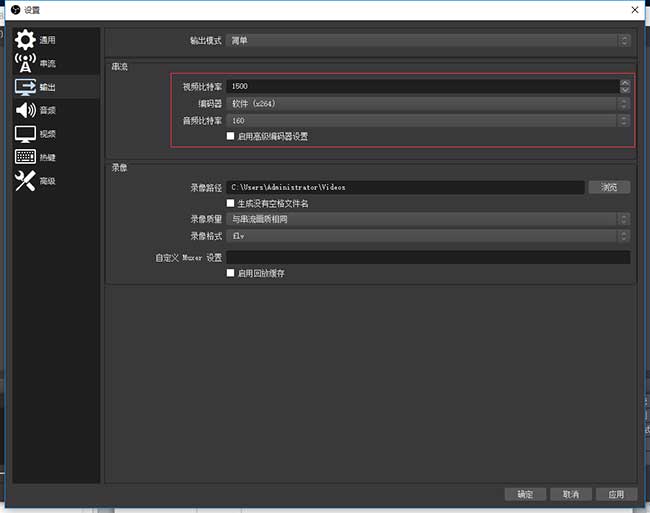Screen dimensions: 650x513
Task: Select the 高级 wrench tools icon
Action: coord(25,181)
